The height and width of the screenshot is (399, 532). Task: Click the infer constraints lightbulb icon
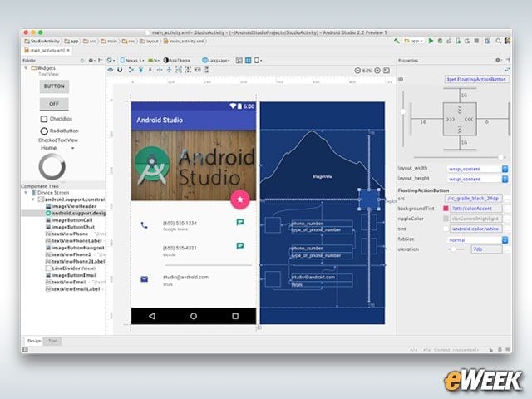point(140,70)
